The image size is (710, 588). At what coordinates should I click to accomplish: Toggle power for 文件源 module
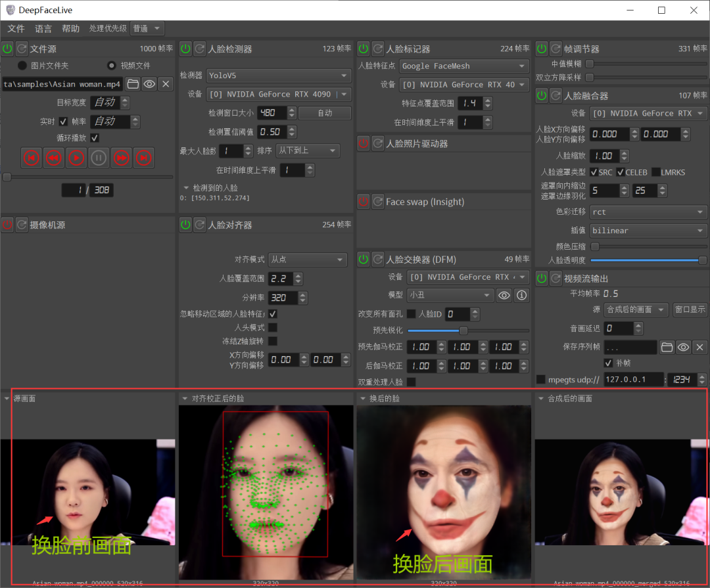(x=8, y=49)
